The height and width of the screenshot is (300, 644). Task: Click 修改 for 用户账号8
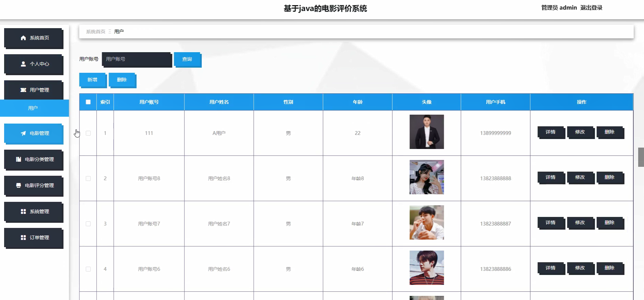click(581, 178)
